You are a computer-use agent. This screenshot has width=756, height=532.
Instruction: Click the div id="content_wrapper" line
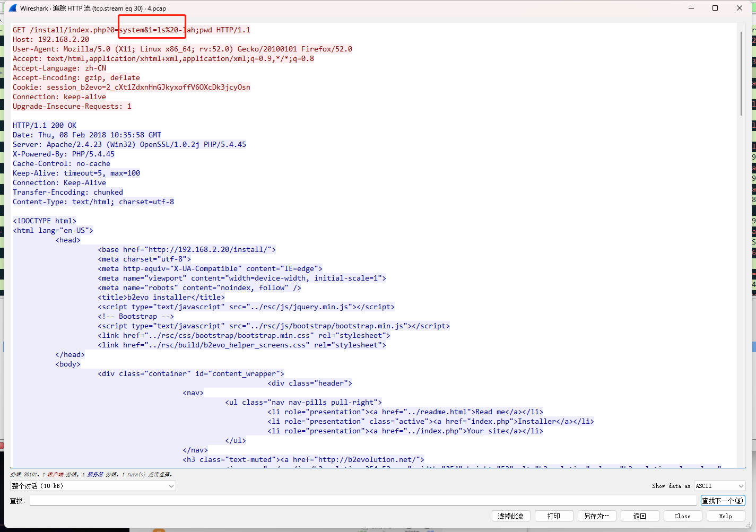pos(191,373)
